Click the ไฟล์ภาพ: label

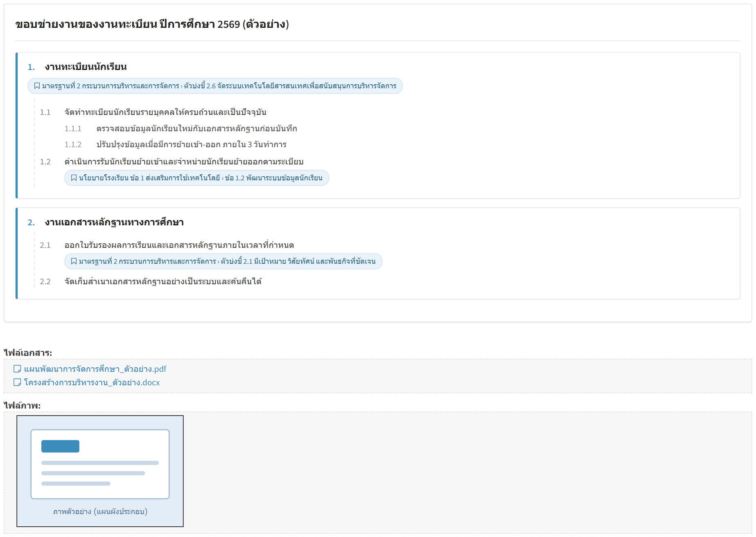pos(22,405)
